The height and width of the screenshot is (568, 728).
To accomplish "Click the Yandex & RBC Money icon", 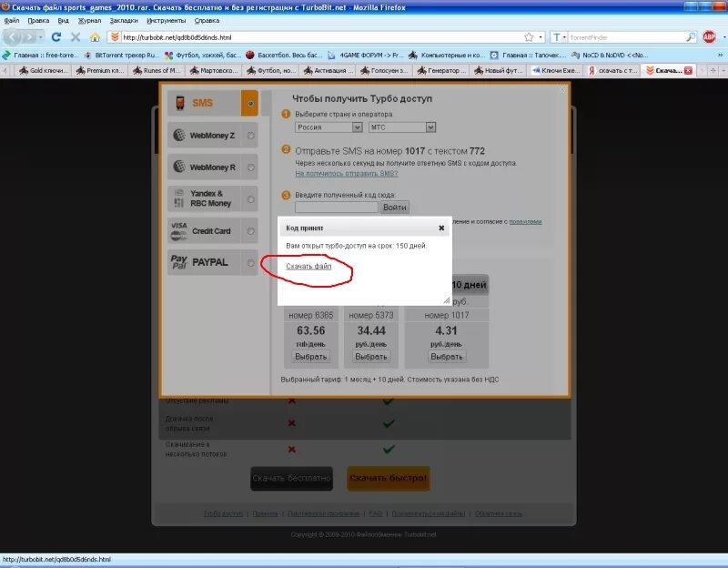I will tap(178, 198).
